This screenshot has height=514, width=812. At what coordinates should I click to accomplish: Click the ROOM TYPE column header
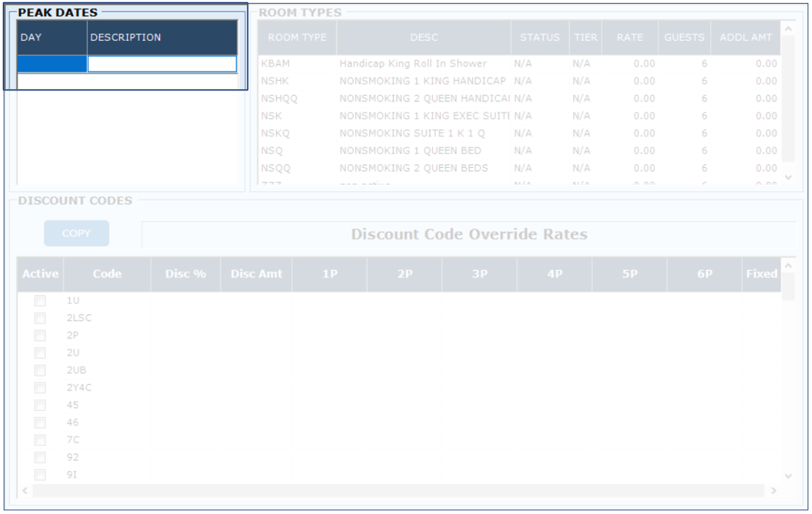tap(297, 37)
